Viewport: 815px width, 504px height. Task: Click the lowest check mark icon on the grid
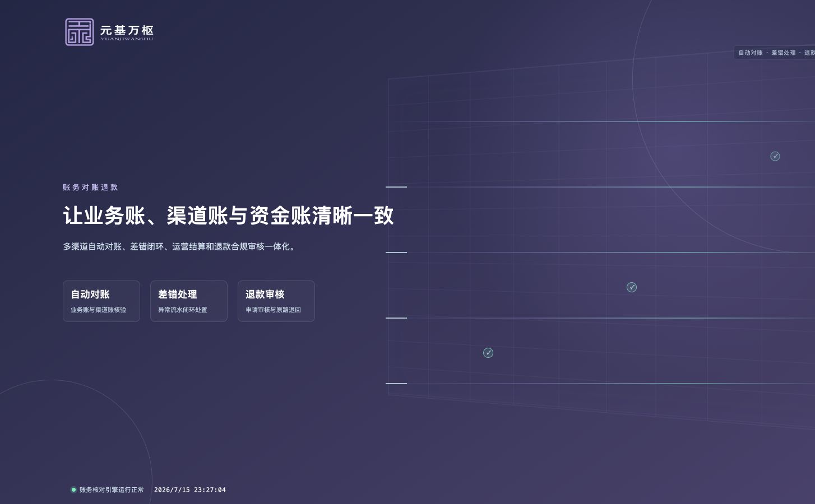point(488,353)
